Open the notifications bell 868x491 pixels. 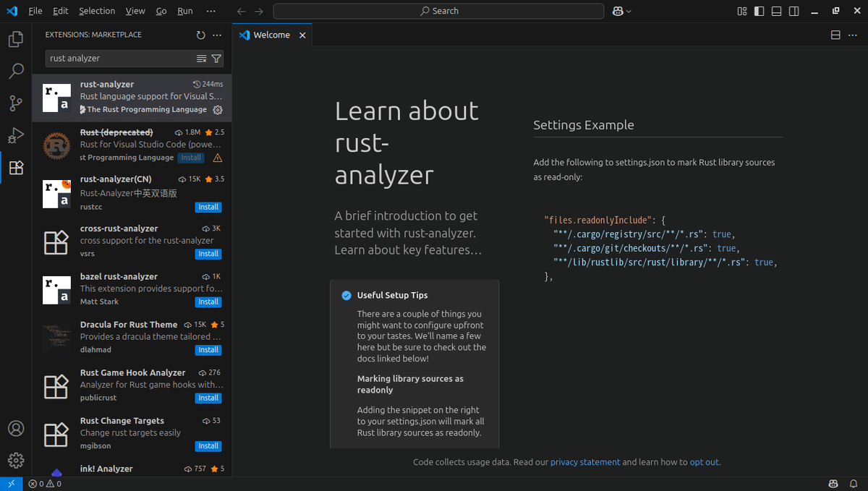[x=854, y=483]
